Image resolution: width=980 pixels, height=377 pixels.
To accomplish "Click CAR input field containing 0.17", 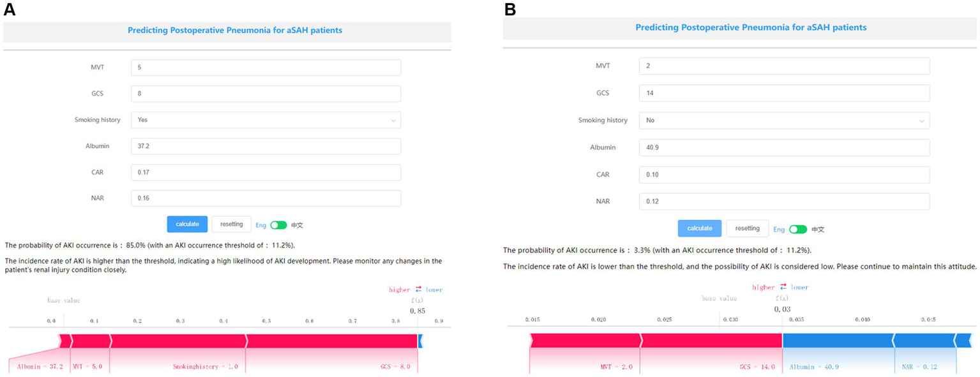I will [266, 172].
